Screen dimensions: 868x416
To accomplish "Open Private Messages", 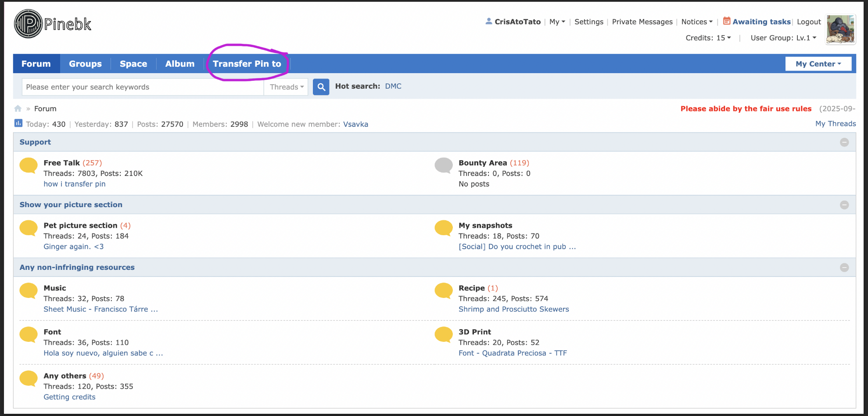I will coord(642,22).
